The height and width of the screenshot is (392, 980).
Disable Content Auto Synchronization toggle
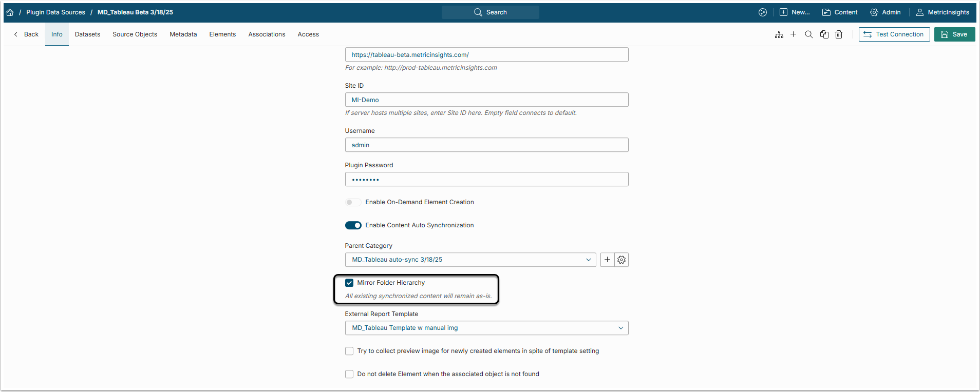(x=353, y=225)
